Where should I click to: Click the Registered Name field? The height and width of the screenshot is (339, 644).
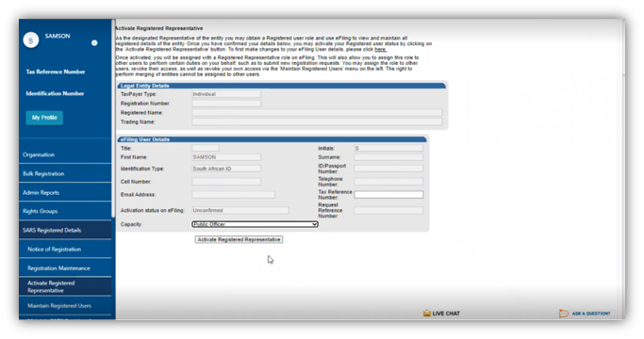click(317, 112)
